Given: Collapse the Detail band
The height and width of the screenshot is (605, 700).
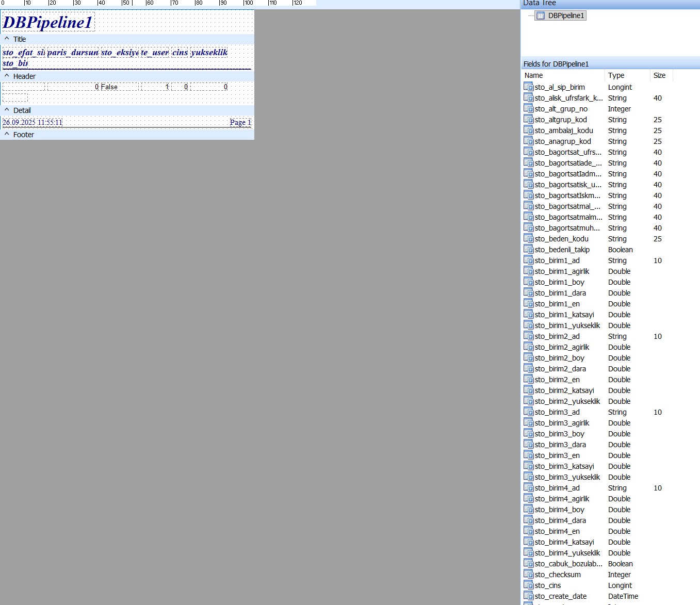Looking at the screenshot, I should click(x=7, y=110).
